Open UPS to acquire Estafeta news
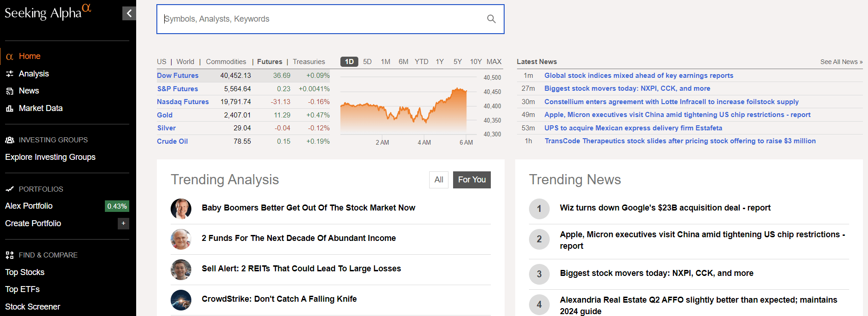The height and width of the screenshot is (316, 868). [633, 128]
